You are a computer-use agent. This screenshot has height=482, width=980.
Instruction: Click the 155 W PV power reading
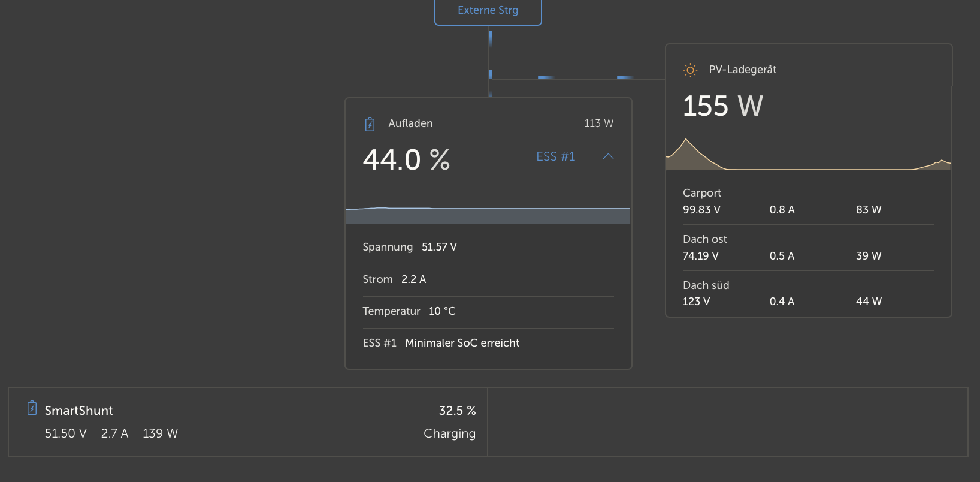723,106
